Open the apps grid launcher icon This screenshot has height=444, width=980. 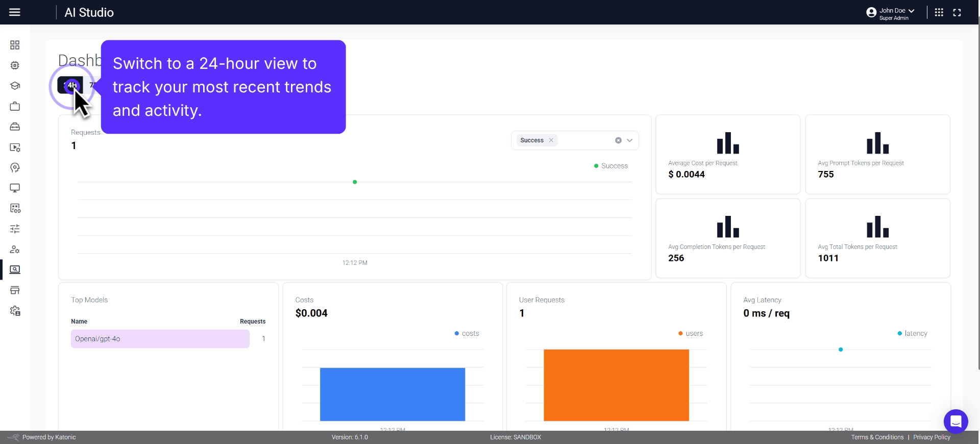(939, 12)
